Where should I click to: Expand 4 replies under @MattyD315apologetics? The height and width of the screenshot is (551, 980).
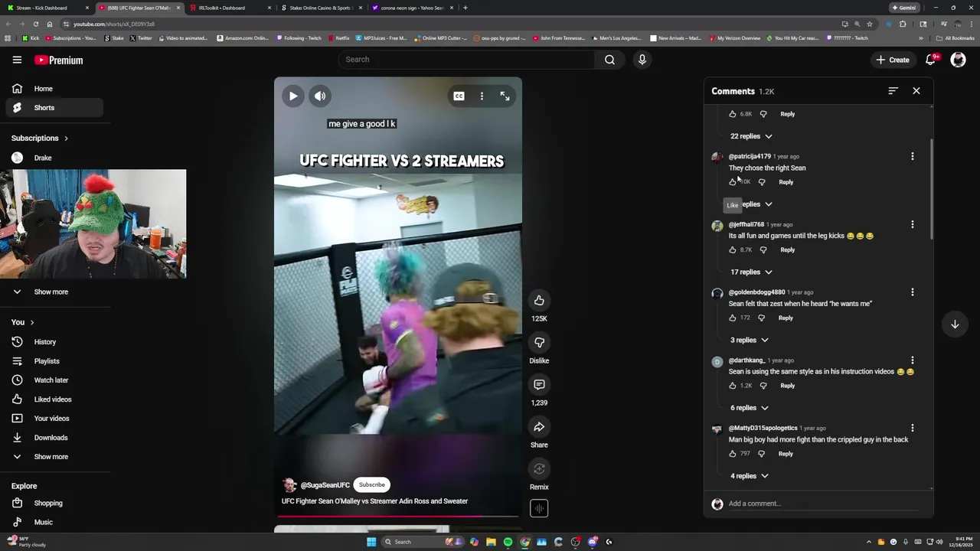coord(749,476)
